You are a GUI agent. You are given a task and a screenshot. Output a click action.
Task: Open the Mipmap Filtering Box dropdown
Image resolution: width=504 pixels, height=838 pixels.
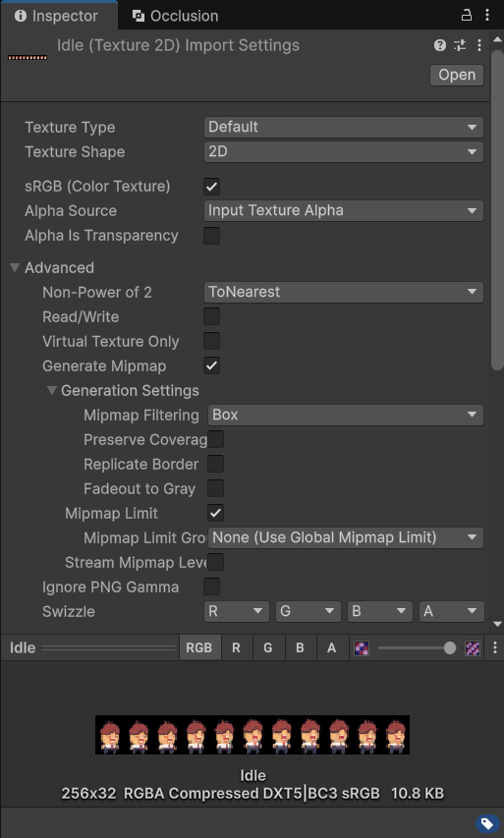pyautogui.click(x=345, y=416)
